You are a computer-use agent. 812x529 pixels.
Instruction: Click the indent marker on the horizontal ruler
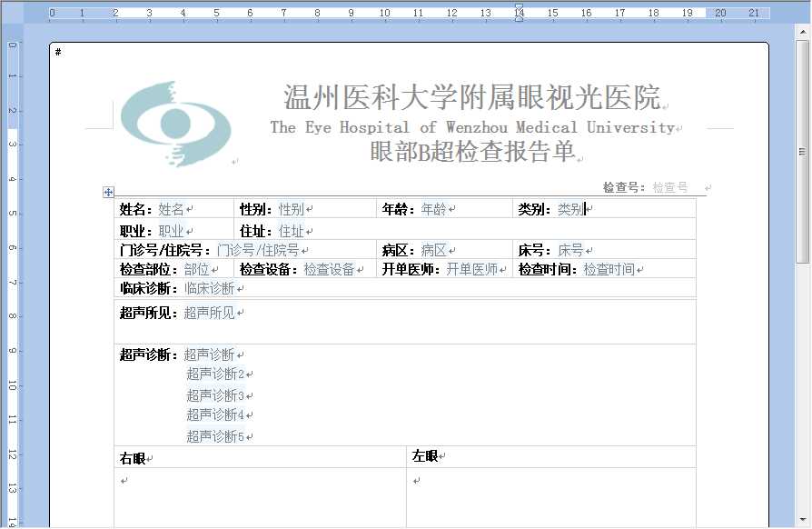point(519,13)
